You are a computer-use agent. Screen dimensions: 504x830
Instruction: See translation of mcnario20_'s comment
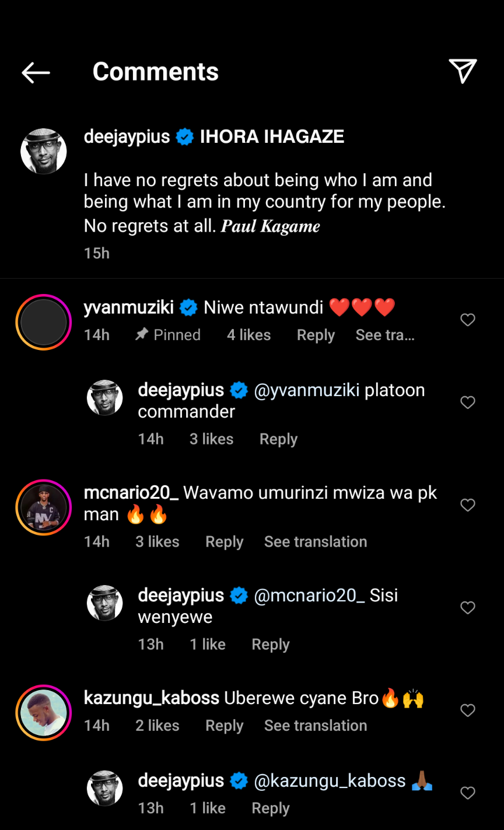click(x=316, y=542)
